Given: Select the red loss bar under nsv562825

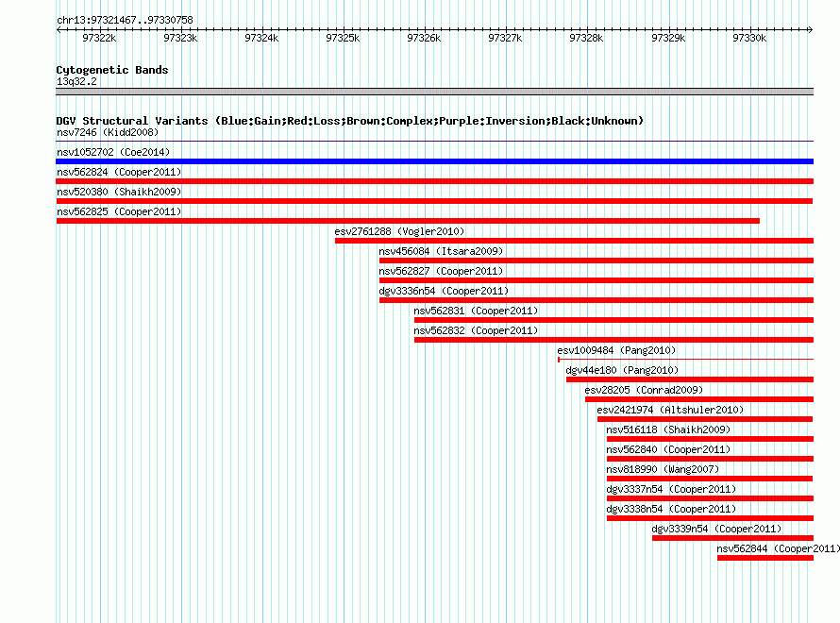Looking at the screenshot, I should click(x=408, y=221).
